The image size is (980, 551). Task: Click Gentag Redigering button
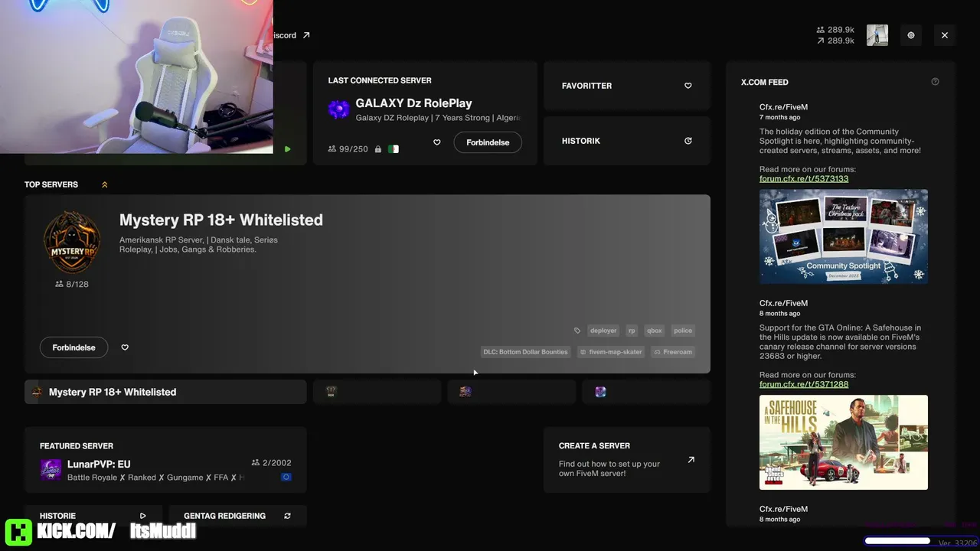[x=237, y=516]
